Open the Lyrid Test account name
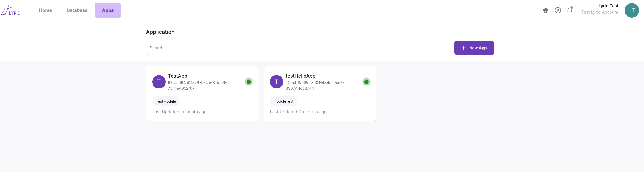Viewport: 644px width, 172px height. (x=608, y=6)
